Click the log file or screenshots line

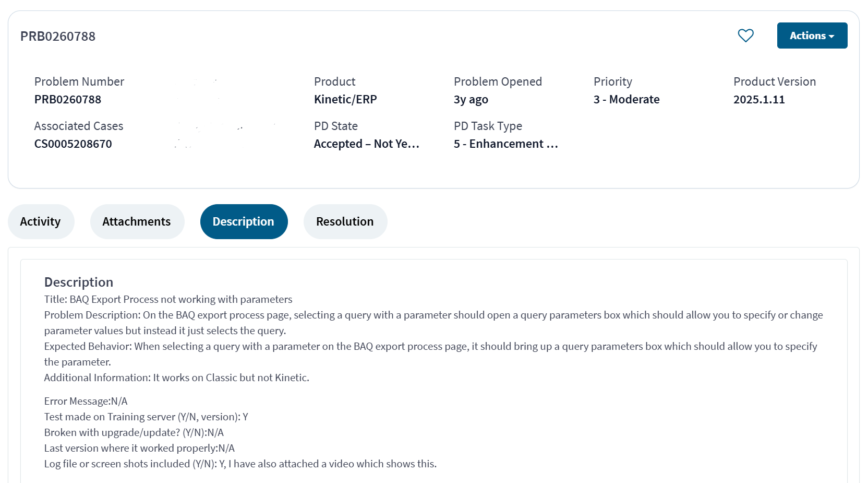click(x=240, y=464)
